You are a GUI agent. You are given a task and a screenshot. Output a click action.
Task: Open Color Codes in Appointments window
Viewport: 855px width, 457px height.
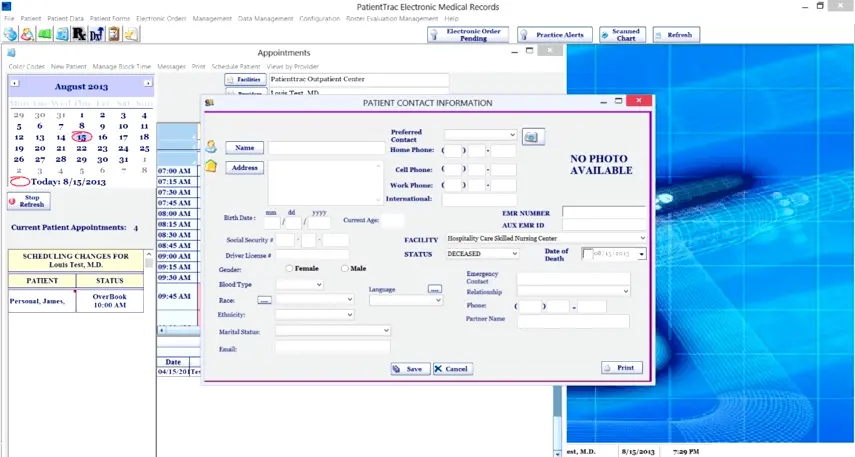[27, 67]
